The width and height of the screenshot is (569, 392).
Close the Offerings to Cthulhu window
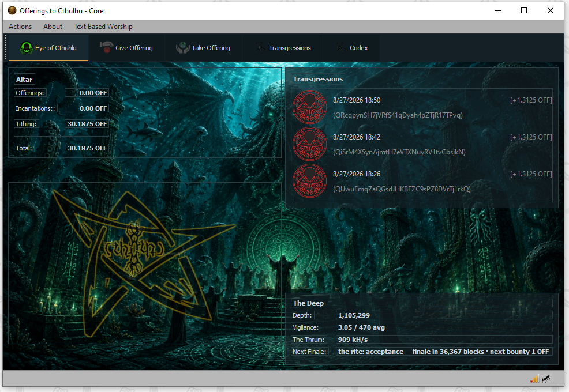pyautogui.click(x=551, y=10)
